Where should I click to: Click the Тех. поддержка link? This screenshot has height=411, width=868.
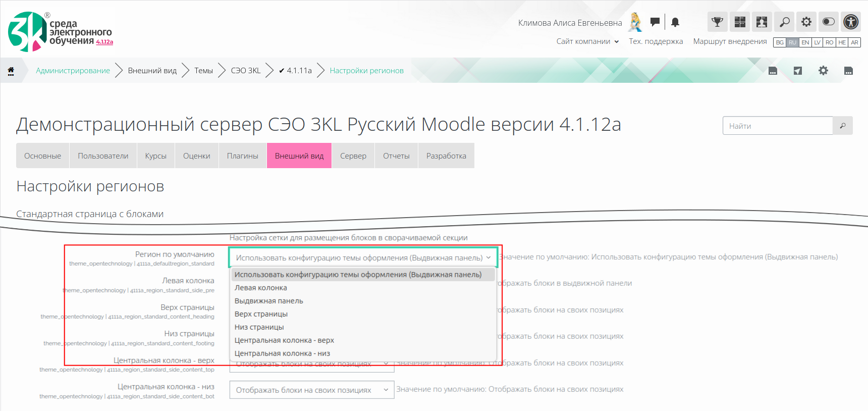click(656, 41)
